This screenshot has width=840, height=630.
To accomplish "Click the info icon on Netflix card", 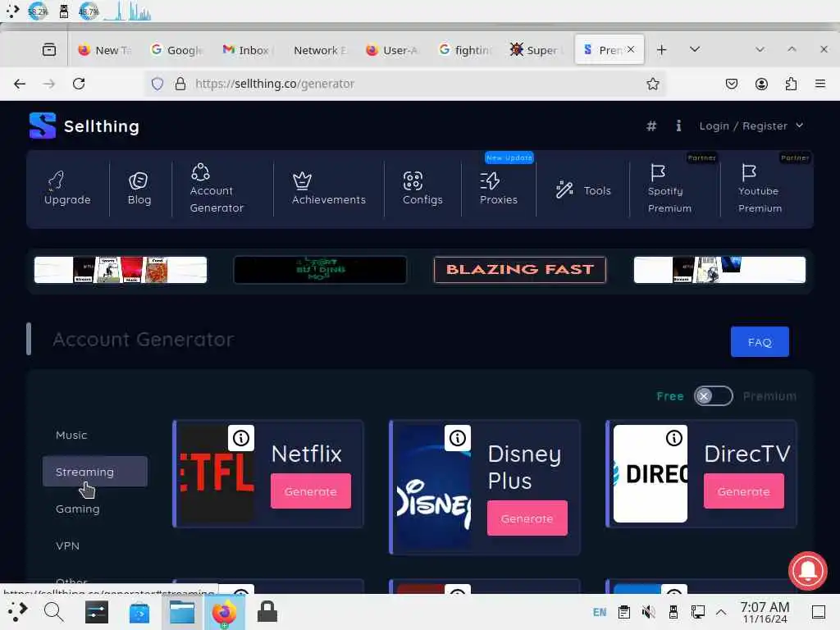I will 241,438.
